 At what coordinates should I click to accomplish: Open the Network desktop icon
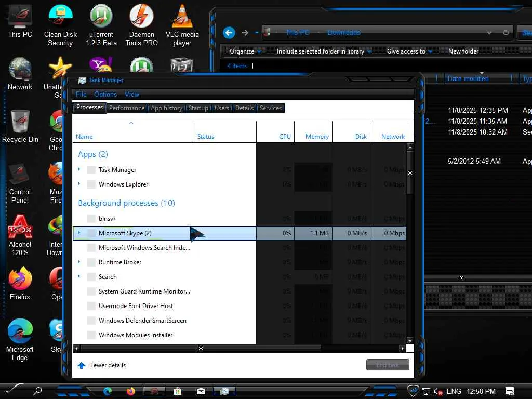20,74
